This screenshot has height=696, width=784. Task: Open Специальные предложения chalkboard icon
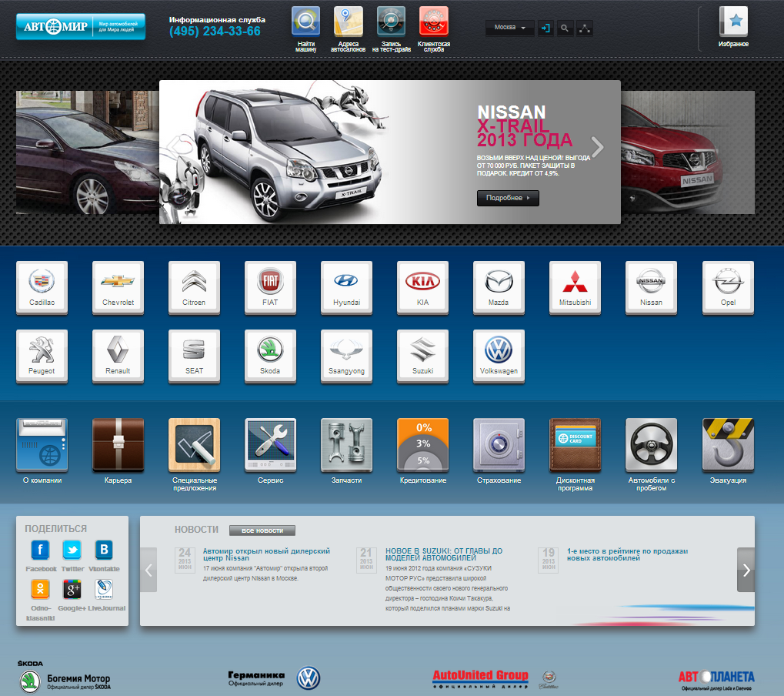tap(194, 445)
